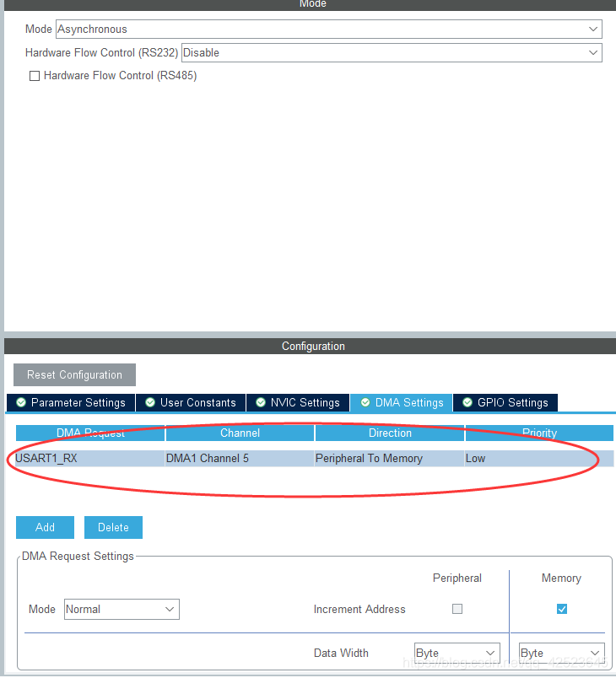The width and height of the screenshot is (616, 678).
Task: Open Memory Data Width Byte dropdown
Action: (561, 653)
